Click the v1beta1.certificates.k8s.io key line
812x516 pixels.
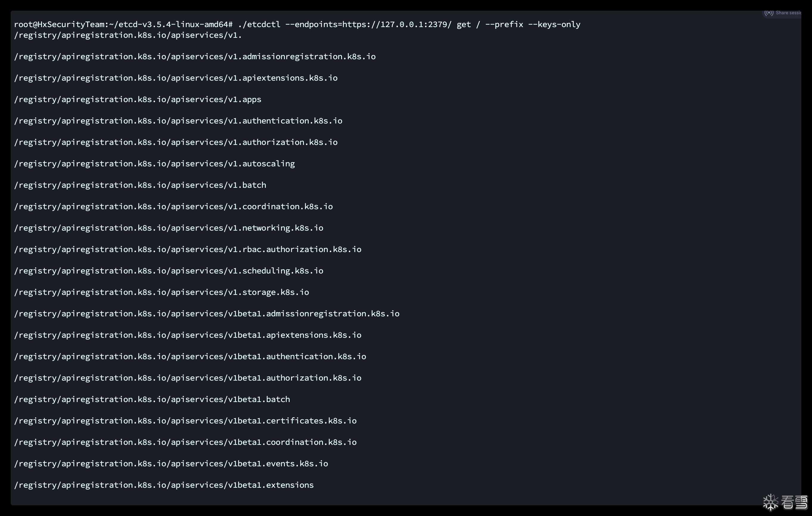pyautogui.click(x=185, y=420)
